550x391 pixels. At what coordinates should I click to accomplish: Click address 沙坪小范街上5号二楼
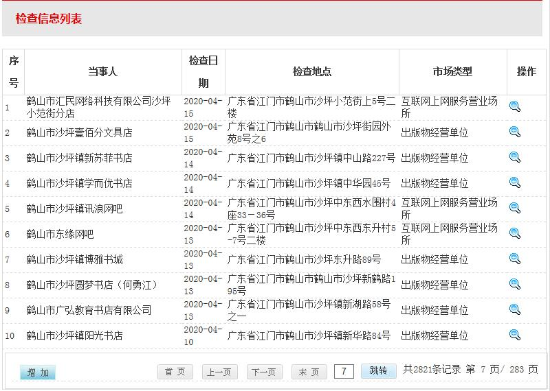point(311,107)
